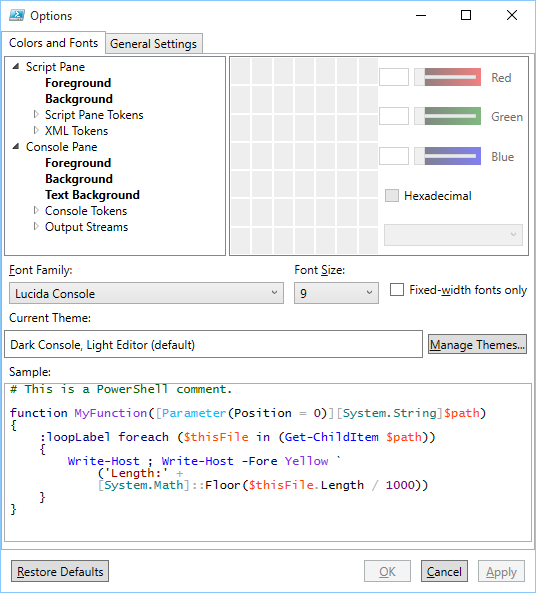Screen dimensions: 536x593
Task: Select Console Pane Background item
Action: click(79, 179)
